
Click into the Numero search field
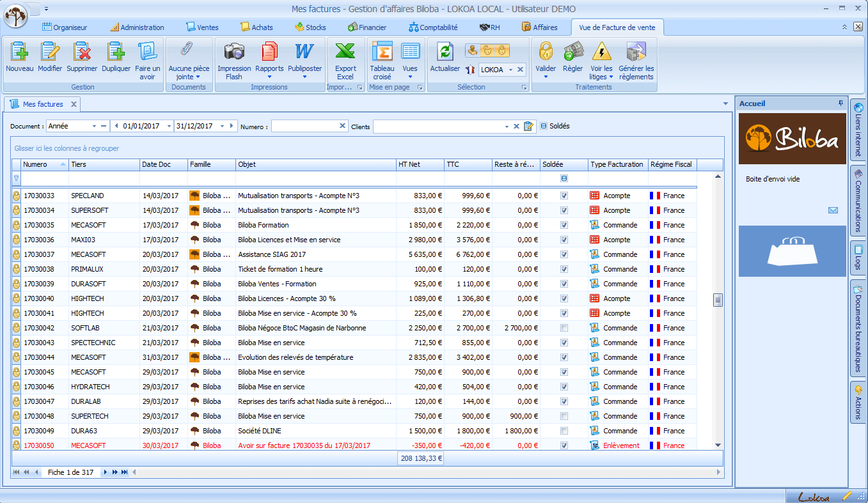(304, 127)
